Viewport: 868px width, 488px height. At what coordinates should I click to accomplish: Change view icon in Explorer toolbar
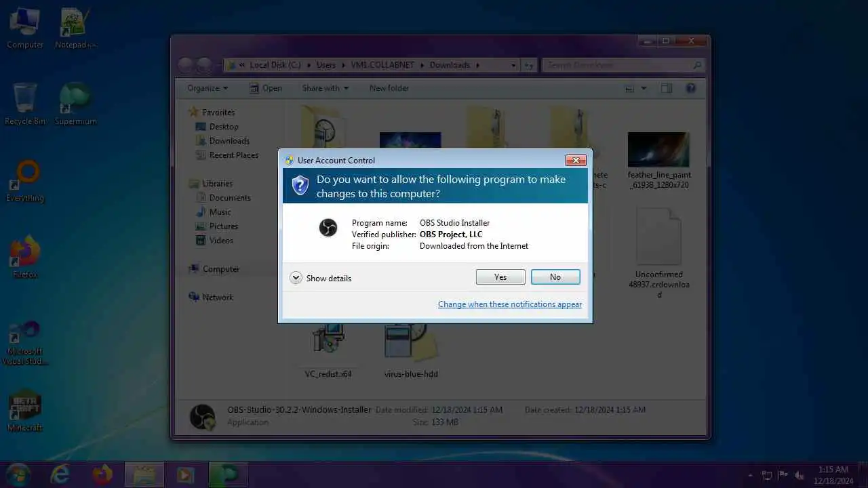coord(630,88)
